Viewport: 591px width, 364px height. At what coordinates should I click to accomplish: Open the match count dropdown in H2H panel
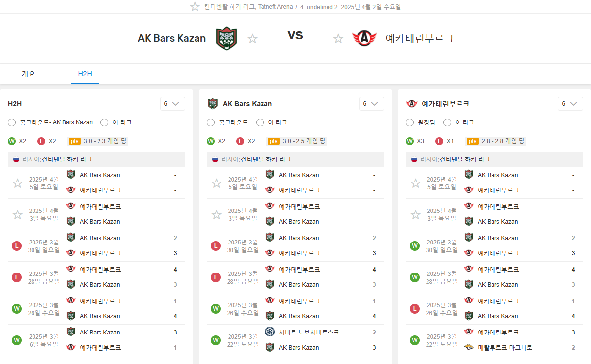[172, 104]
